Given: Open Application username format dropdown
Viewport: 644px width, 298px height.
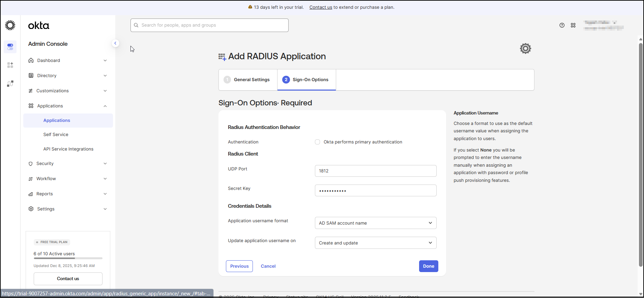Looking at the screenshot, I should [375, 223].
